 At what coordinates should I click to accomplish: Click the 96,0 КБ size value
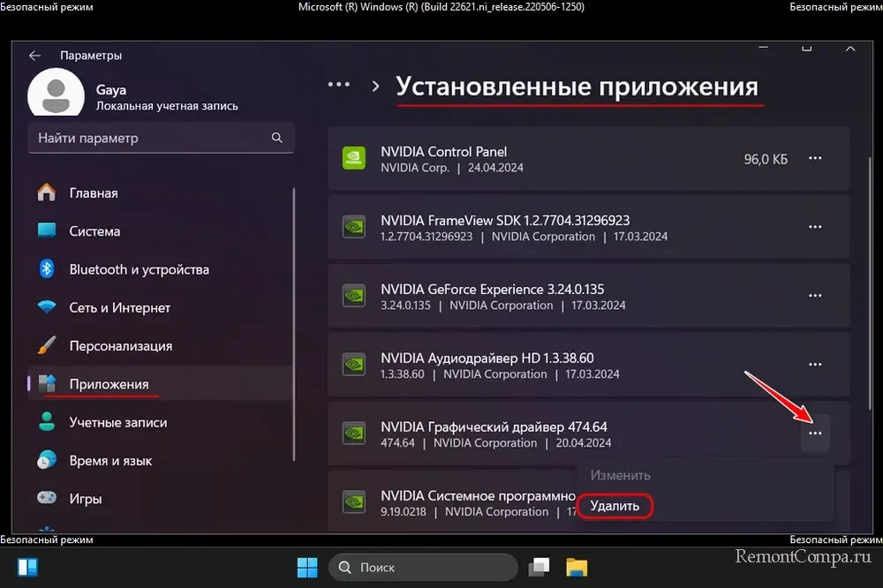coord(766,160)
